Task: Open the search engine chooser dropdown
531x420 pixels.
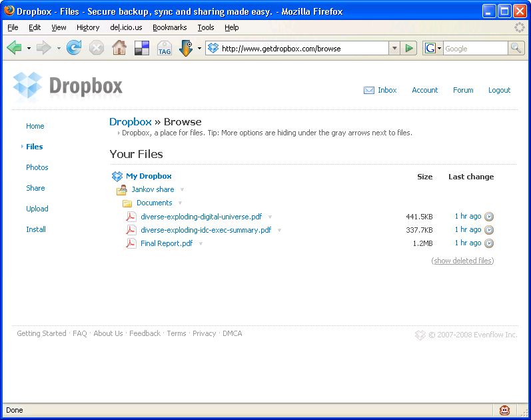Action: tap(439, 48)
